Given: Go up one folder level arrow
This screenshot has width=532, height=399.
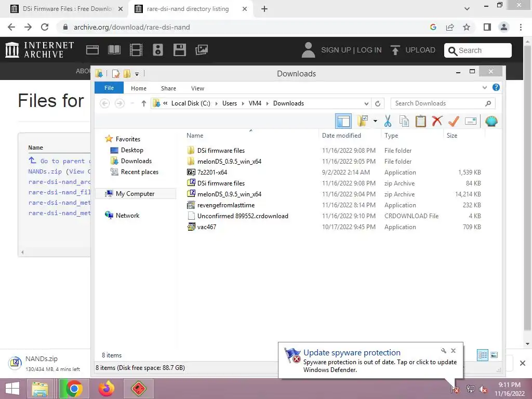Looking at the screenshot, I should coord(144,103).
